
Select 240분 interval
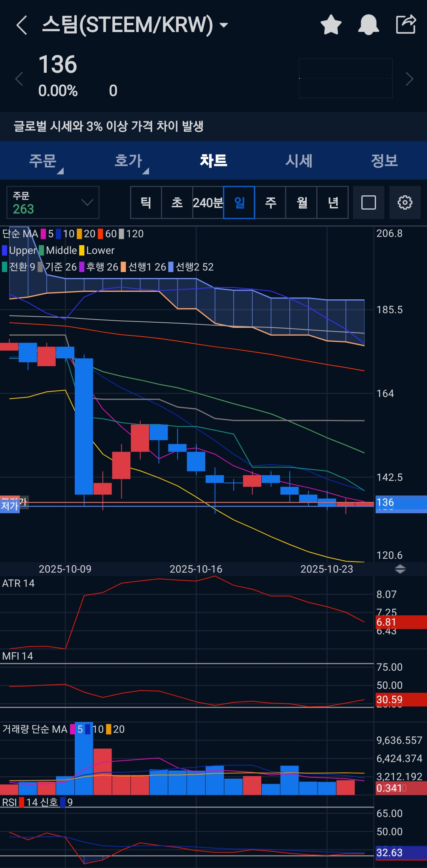(x=208, y=202)
